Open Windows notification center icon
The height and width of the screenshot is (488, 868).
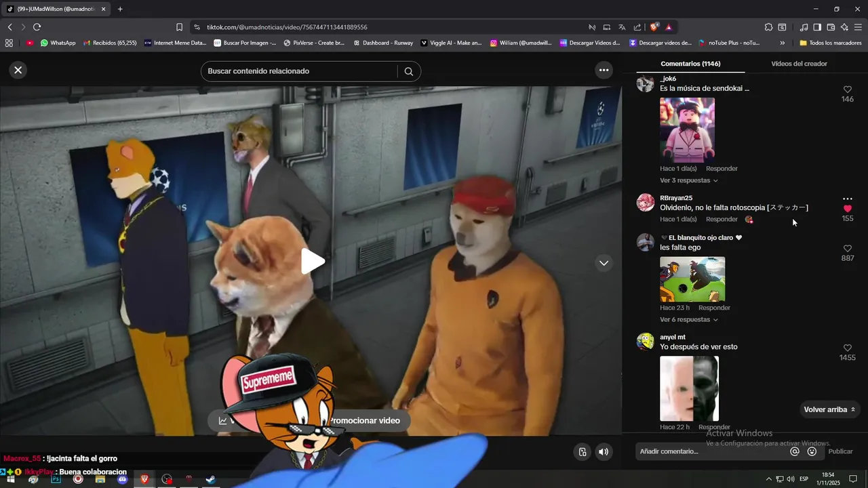tap(853, 479)
